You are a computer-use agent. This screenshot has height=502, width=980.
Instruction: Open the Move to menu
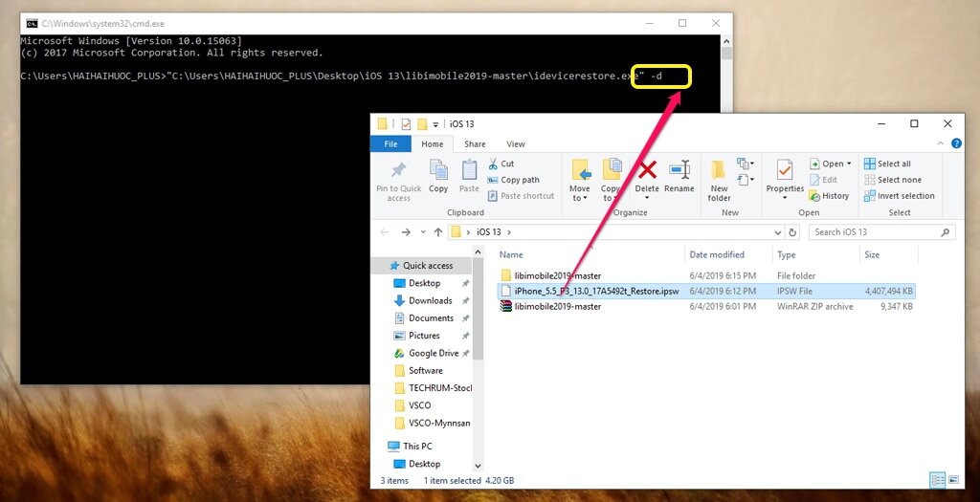[x=580, y=181]
